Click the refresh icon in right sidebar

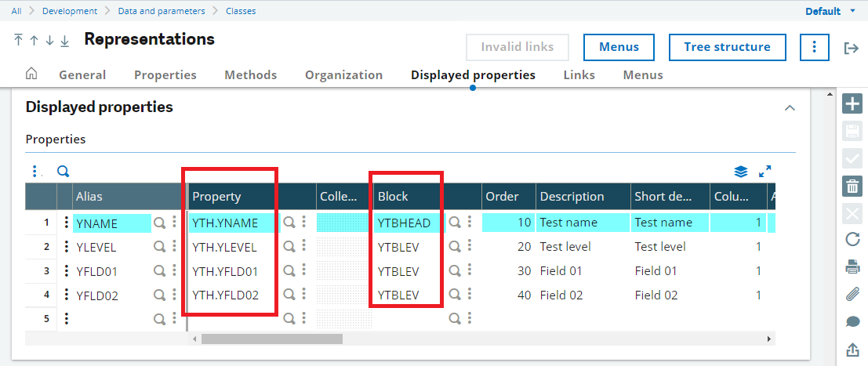[852, 240]
